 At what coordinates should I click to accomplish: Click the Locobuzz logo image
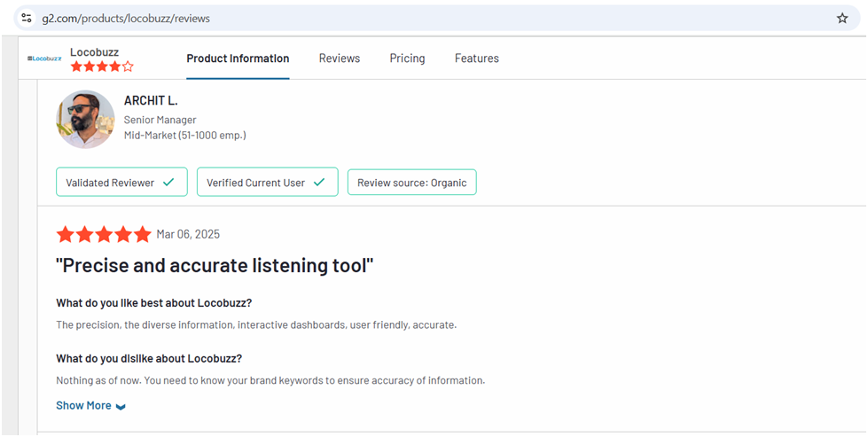44,59
